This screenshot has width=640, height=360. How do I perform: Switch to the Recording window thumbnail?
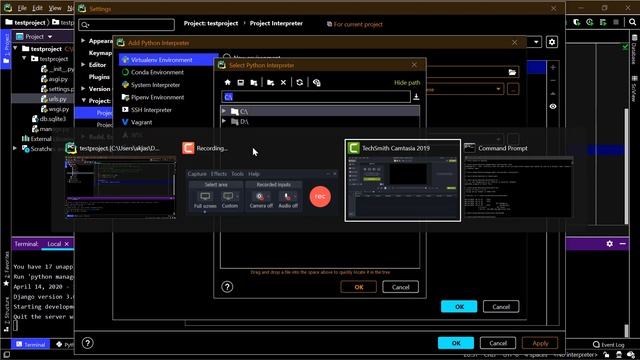[x=261, y=180]
